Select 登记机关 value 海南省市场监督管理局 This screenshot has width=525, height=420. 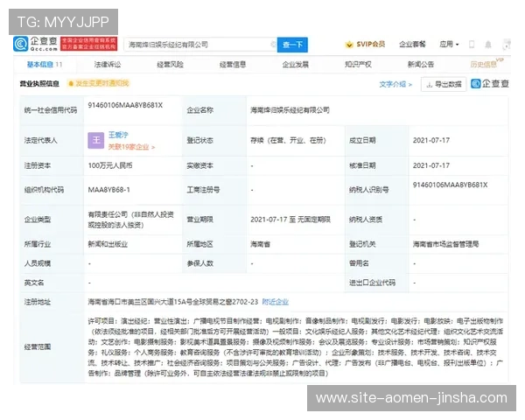(x=445, y=244)
